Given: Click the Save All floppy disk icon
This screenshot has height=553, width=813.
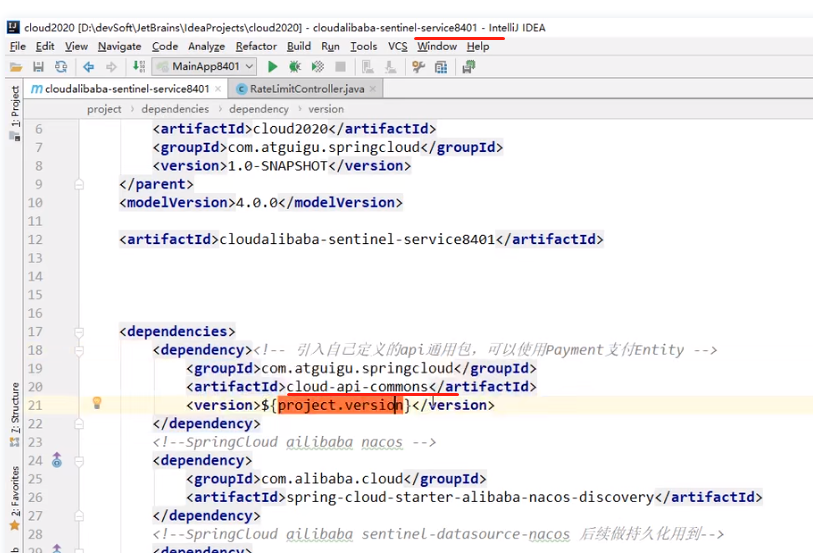Looking at the screenshot, I should (38, 67).
